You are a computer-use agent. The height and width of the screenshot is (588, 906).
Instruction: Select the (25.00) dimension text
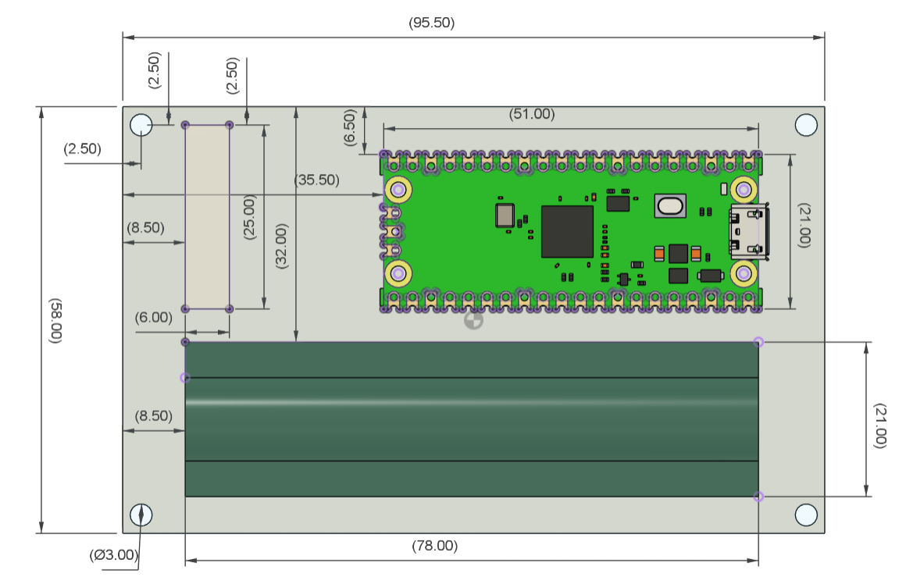[249, 217]
